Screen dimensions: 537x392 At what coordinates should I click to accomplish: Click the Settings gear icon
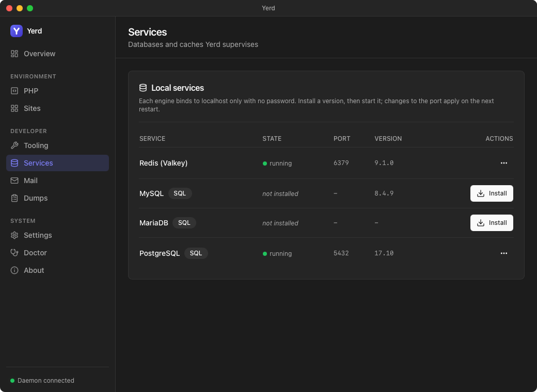point(14,235)
